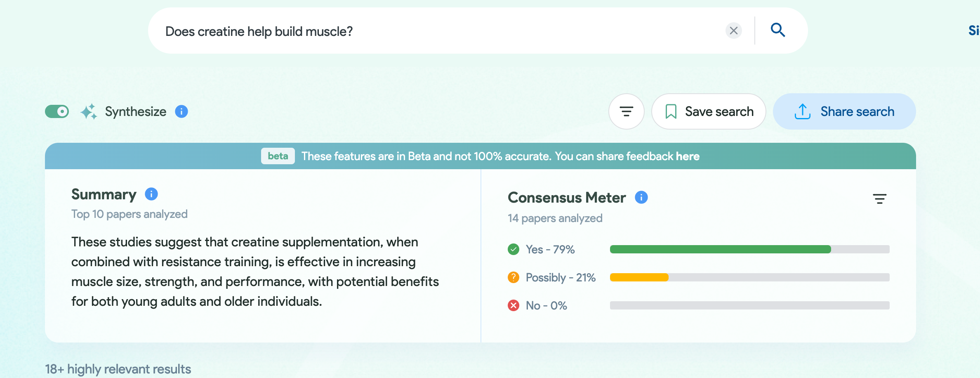Screen dimensions: 980x378
Task: Click the Share search button
Action: pyautogui.click(x=844, y=111)
